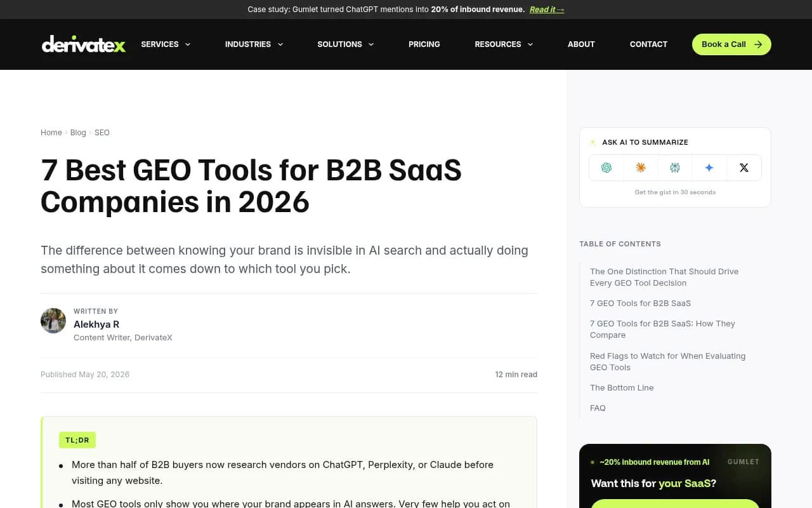Click the 'WRITTEN BY' label
Viewport: 812px width, 508px height.
(x=96, y=311)
